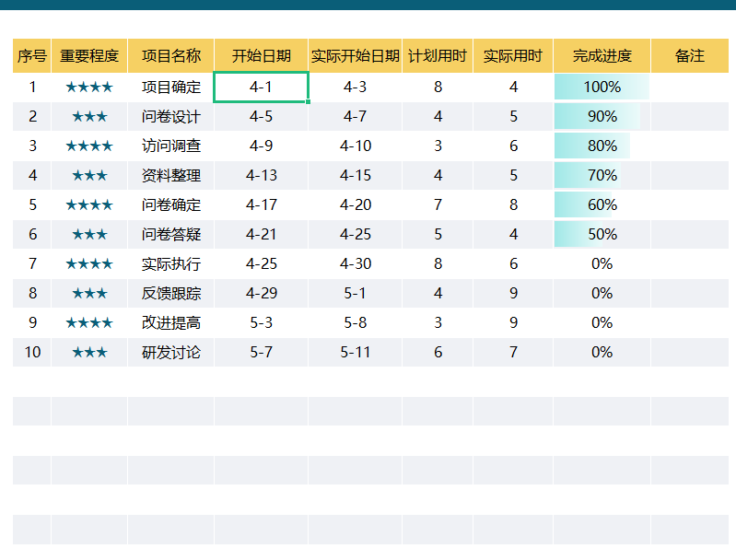The image size is (736, 560).
Task: Click the 序号 cell numbered 10
Action: pyautogui.click(x=32, y=352)
